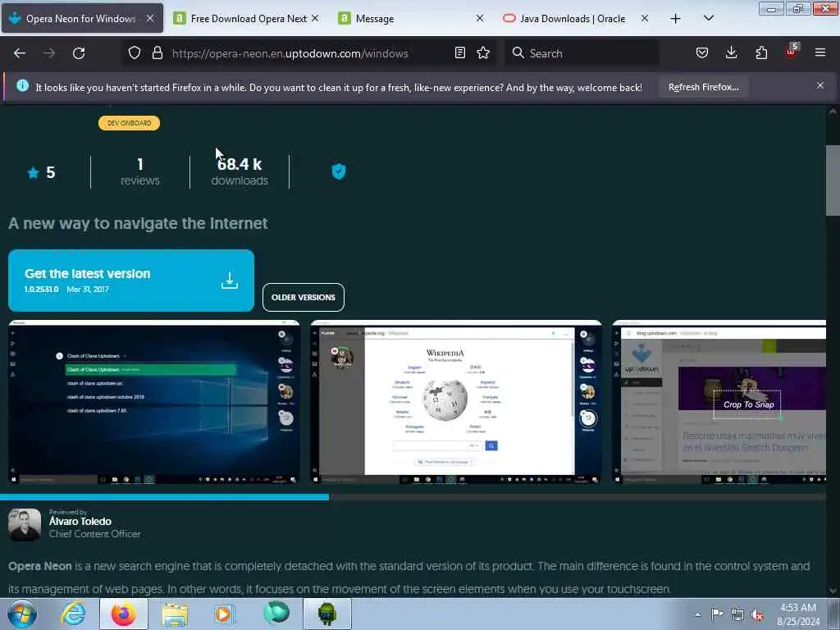Launch Internet Explorer from taskbar
840x630 pixels.
point(73,614)
